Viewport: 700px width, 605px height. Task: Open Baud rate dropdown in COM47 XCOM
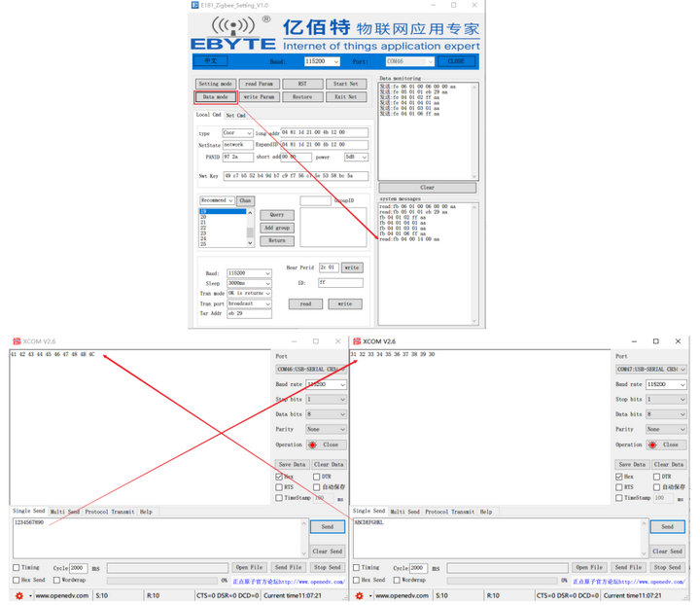[x=666, y=384]
